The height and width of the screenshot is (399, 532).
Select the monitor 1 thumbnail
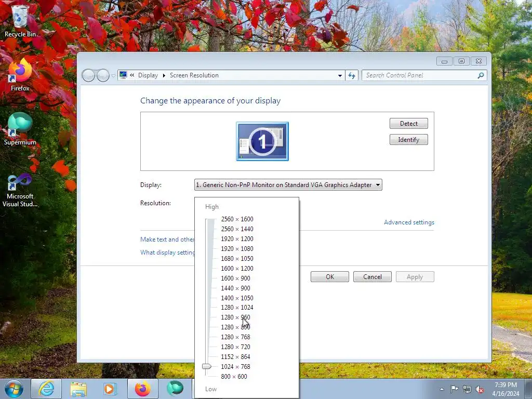point(262,141)
